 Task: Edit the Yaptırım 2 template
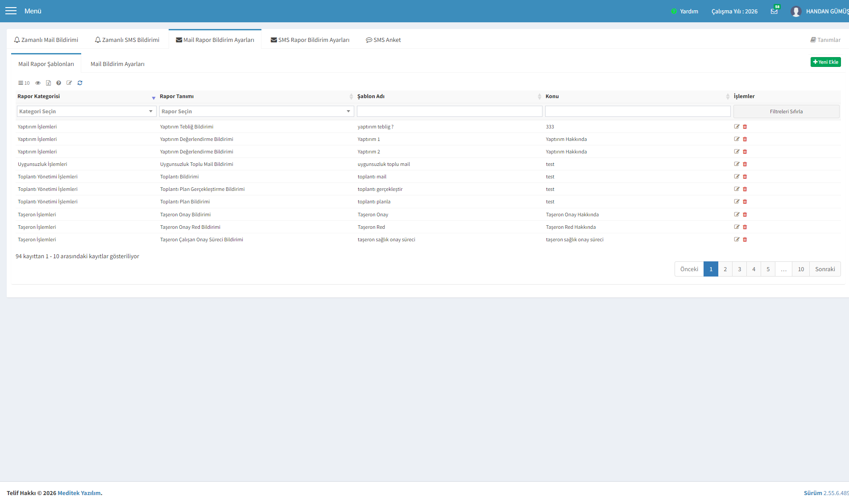pyautogui.click(x=737, y=152)
